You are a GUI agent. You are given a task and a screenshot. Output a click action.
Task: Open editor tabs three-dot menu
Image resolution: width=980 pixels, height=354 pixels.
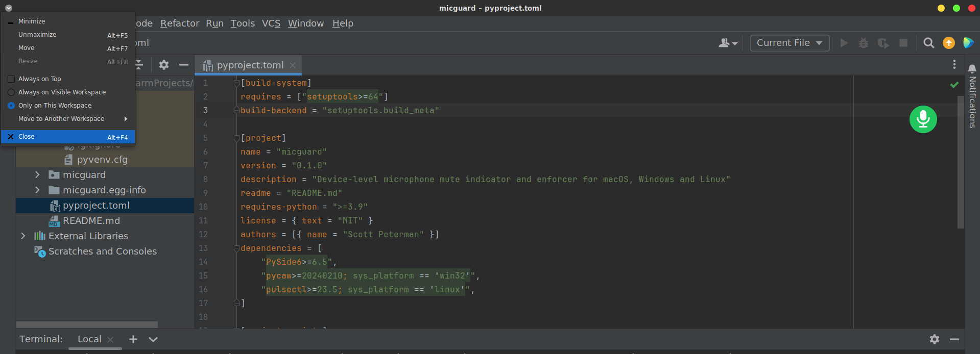[954, 64]
